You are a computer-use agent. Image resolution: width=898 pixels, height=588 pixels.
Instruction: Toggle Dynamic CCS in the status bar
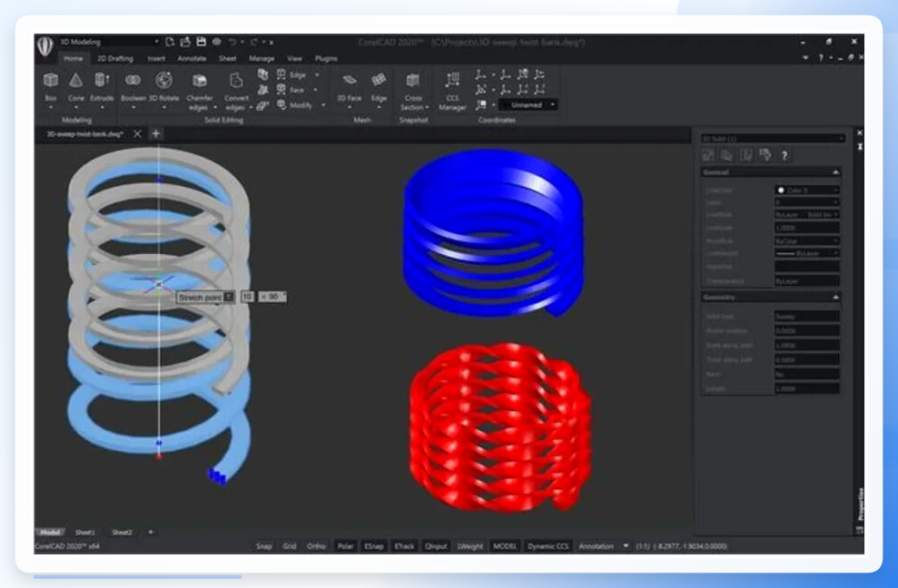[548, 546]
